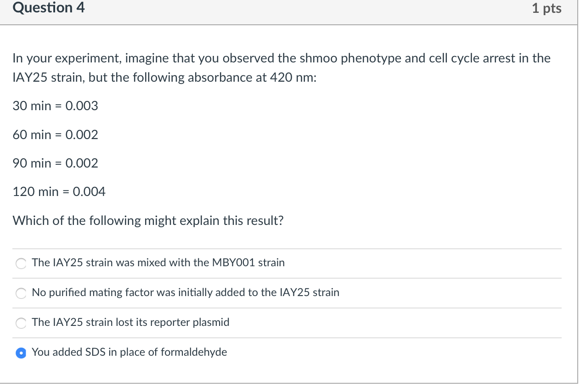Click the Question 4 heading

click(x=49, y=8)
